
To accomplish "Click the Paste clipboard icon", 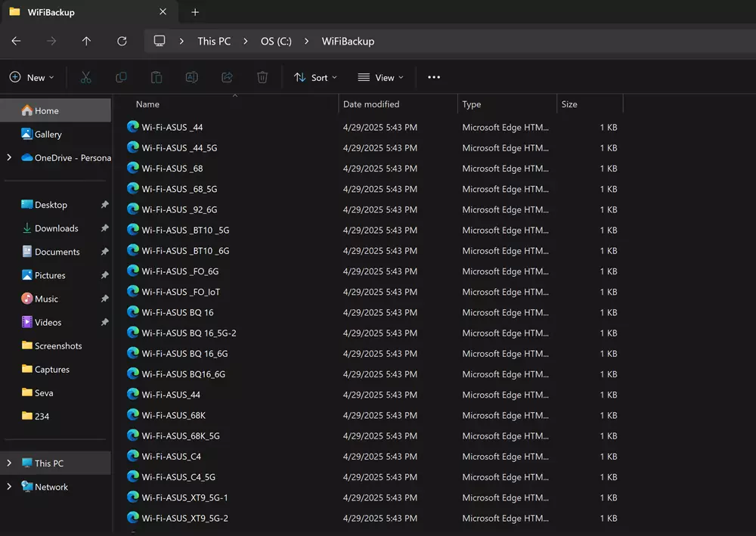I will (156, 77).
